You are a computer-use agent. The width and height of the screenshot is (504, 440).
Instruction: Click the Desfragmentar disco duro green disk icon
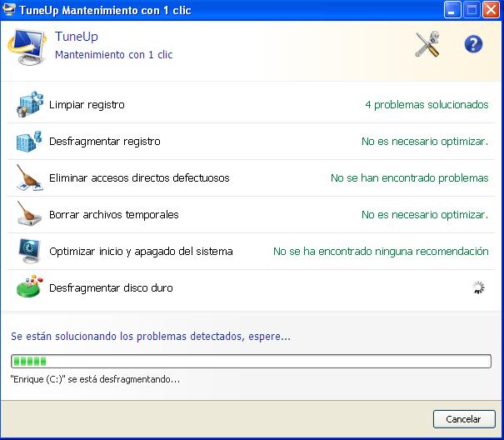(29, 287)
